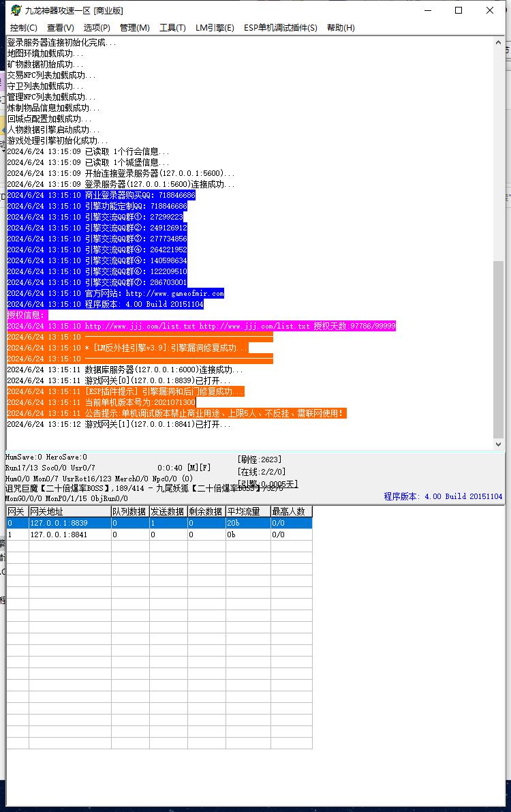This screenshot has height=812, width=511.
Task: Open the ESP单机调试插件(S) menu
Action: click(x=281, y=28)
